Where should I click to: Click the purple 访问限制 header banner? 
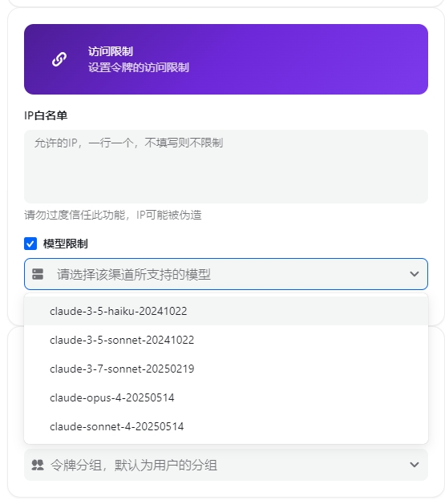pos(226,59)
